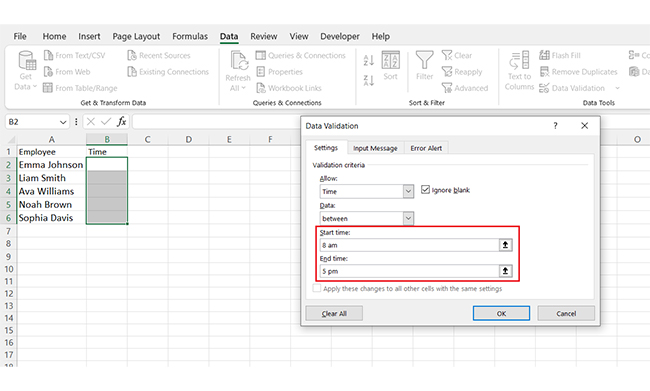Click Remove Duplicates
Image resolution: width=650 pixels, height=391 pixels.
click(579, 72)
